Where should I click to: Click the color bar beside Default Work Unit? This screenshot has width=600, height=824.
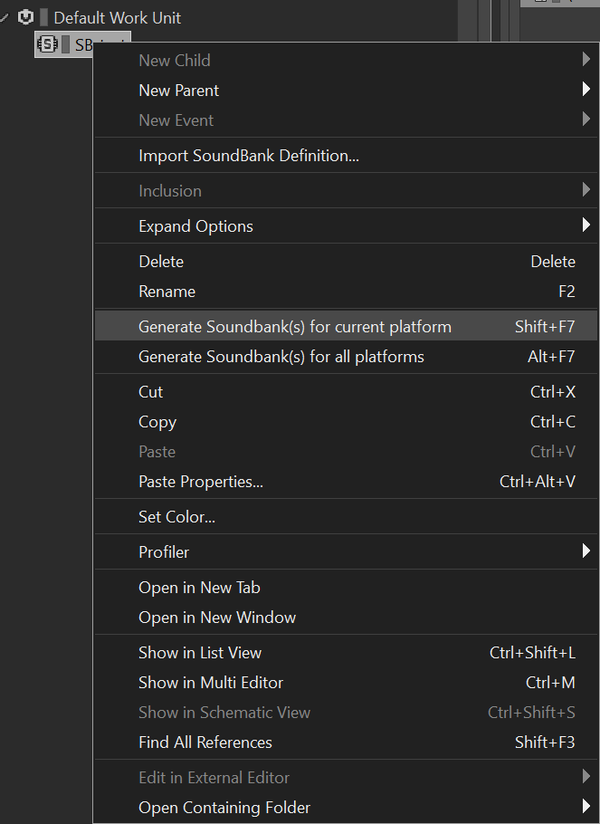pyautogui.click(x=44, y=17)
